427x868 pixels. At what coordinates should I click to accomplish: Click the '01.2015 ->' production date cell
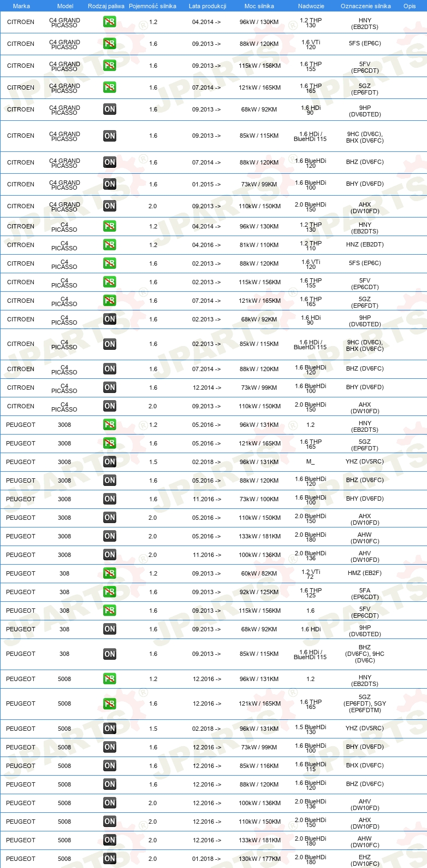coord(206,184)
